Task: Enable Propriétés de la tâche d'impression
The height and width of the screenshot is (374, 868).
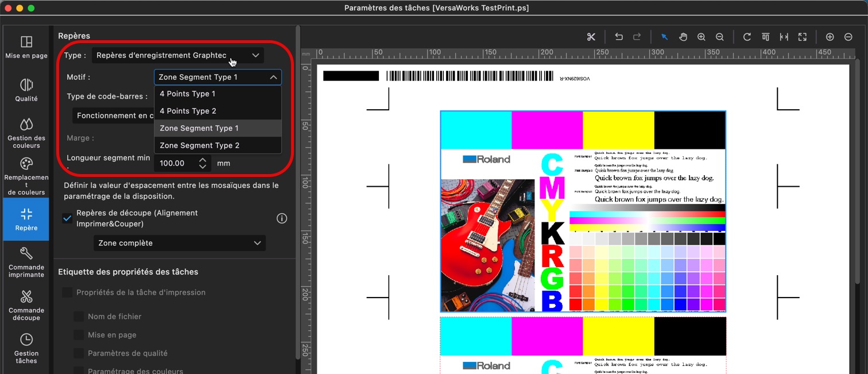Action: pyautogui.click(x=67, y=292)
